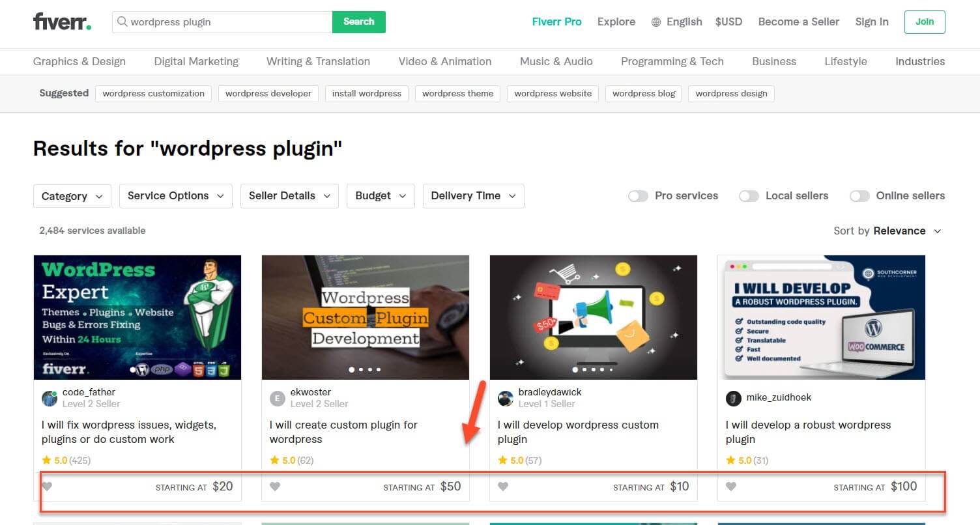Image resolution: width=980 pixels, height=525 pixels.
Task: Click Become a Seller link
Action: tap(799, 21)
